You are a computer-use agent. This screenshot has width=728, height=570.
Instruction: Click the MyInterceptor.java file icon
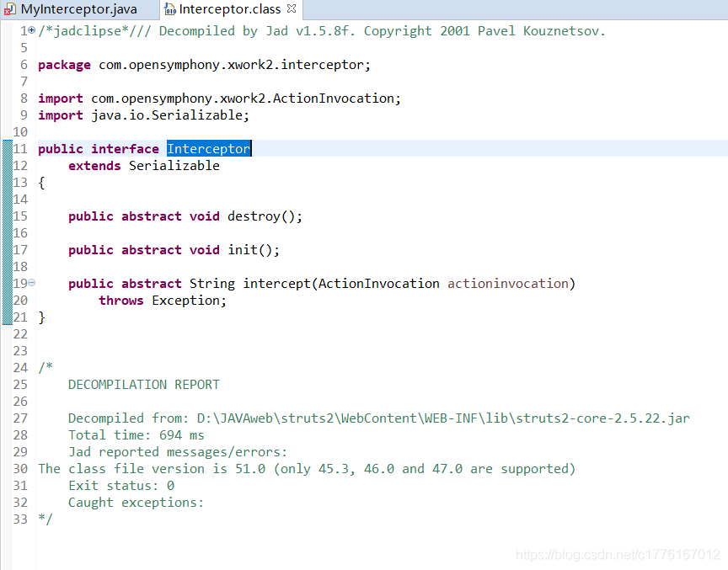pyautogui.click(x=10, y=10)
